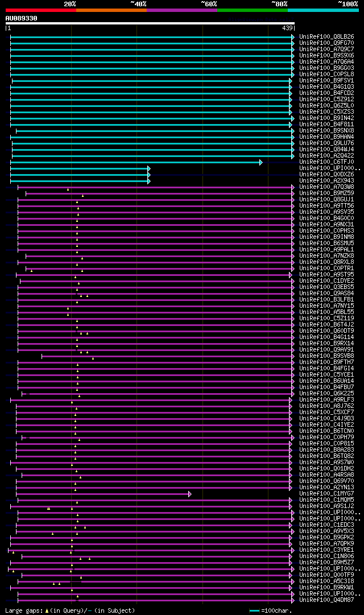This screenshot has height=615, width=364.
Task: Click the cyan ~100% legend segment
Action: 323,10
